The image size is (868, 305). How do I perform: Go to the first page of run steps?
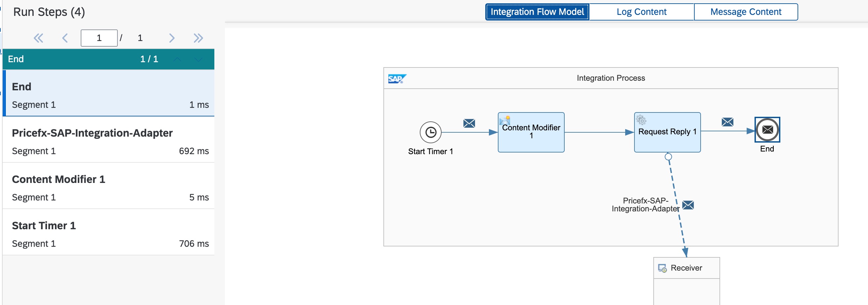pos(38,38)
